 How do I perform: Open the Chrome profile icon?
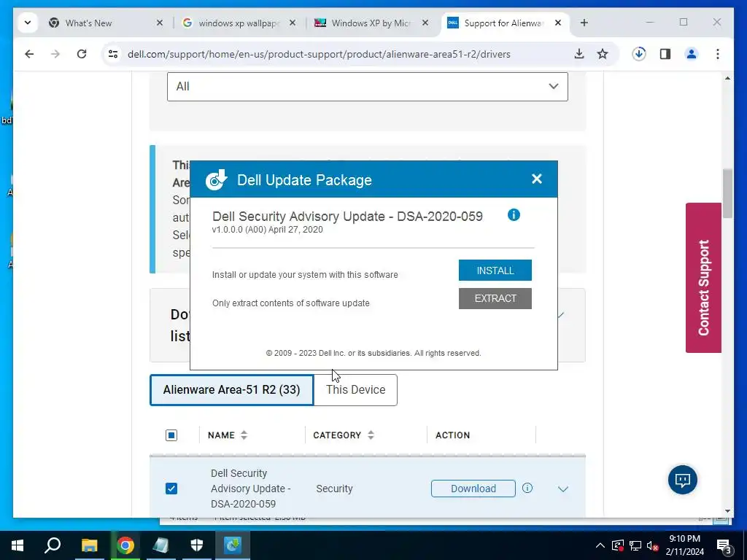(x=692, y=54)
